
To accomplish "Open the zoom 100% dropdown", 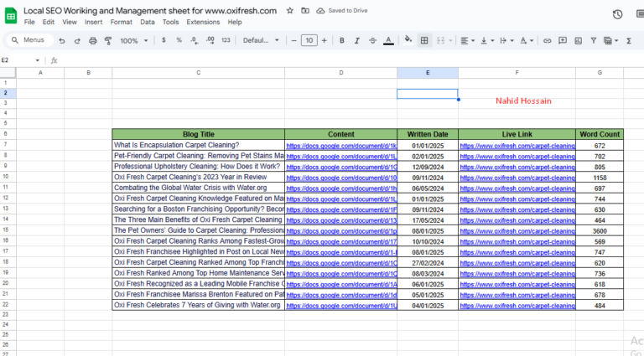I will 133,40.
